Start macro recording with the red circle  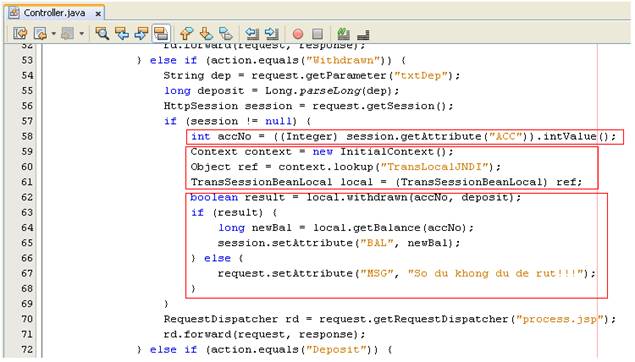(x=298, y=34)
